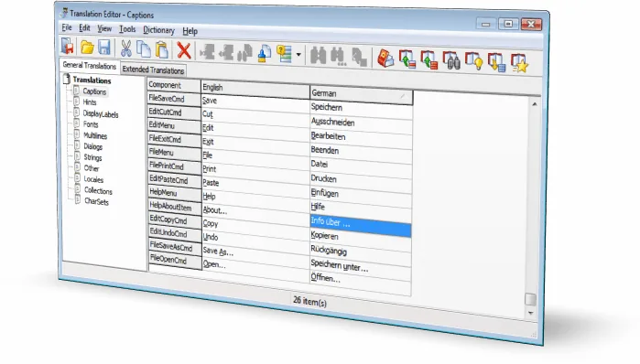Open dropdown arrow next to list icon
Viewport: 640px width, 364px height.
[298, 55]
